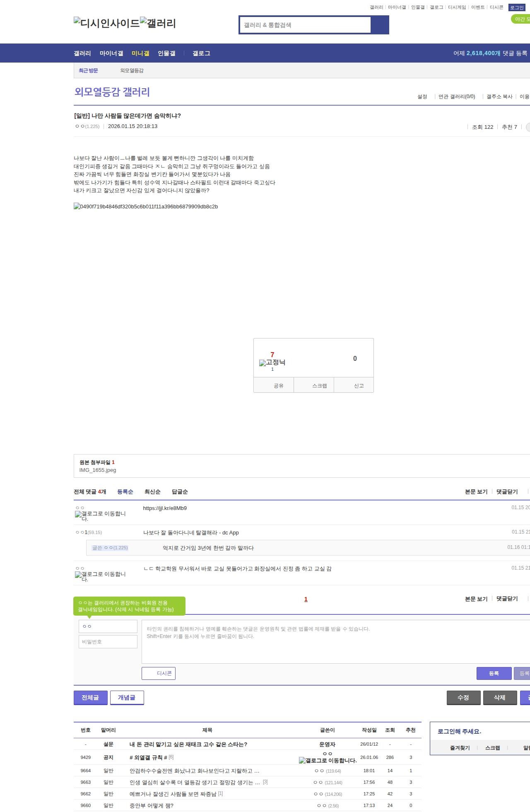
Task: Click the search button beside the search field
Action: click(380, 25)
